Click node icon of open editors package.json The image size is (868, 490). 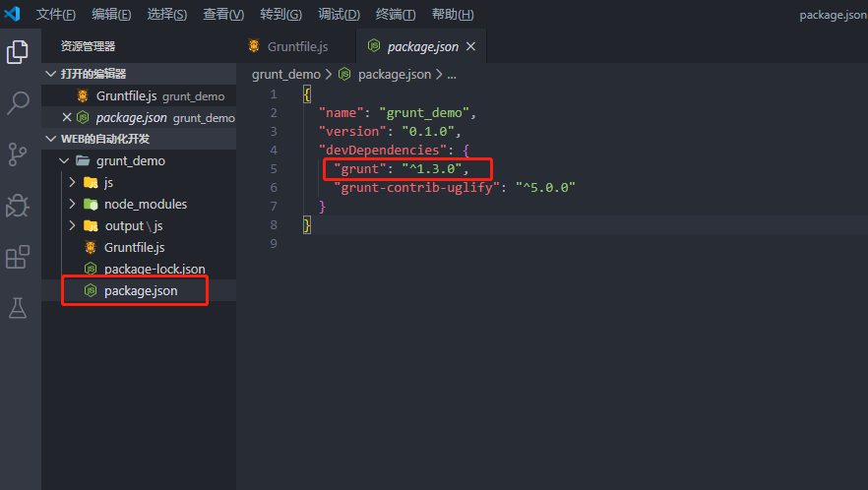(83, 117)
